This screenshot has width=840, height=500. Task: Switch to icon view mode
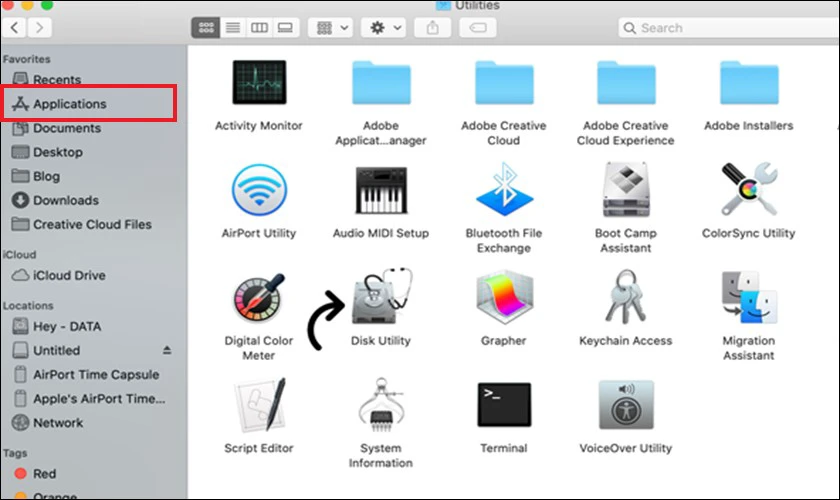point(206,28)
